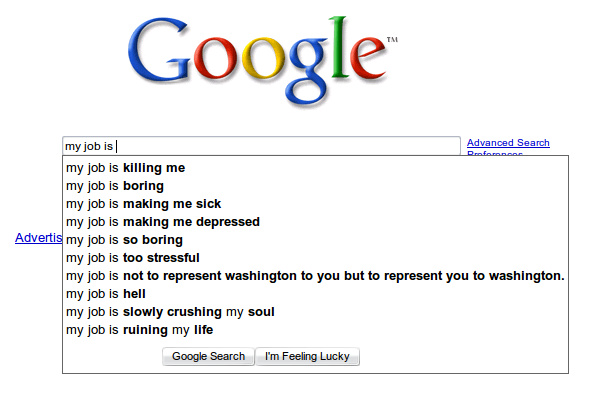Select "my job is ruining my life" suggestion

click(x=139, y=330)
